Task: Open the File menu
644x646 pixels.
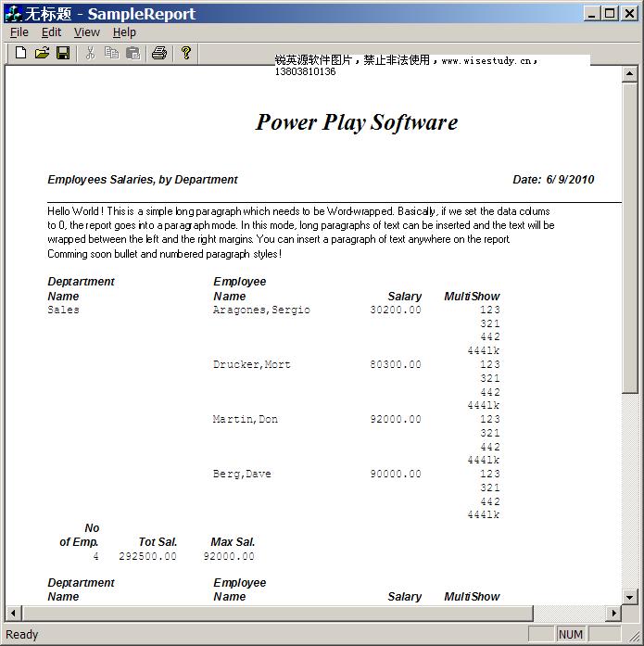Action: click(19, 32)
